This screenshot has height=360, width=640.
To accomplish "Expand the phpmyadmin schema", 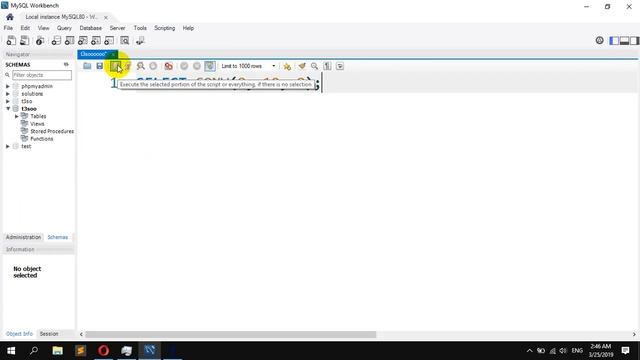I will click(8, 86).
